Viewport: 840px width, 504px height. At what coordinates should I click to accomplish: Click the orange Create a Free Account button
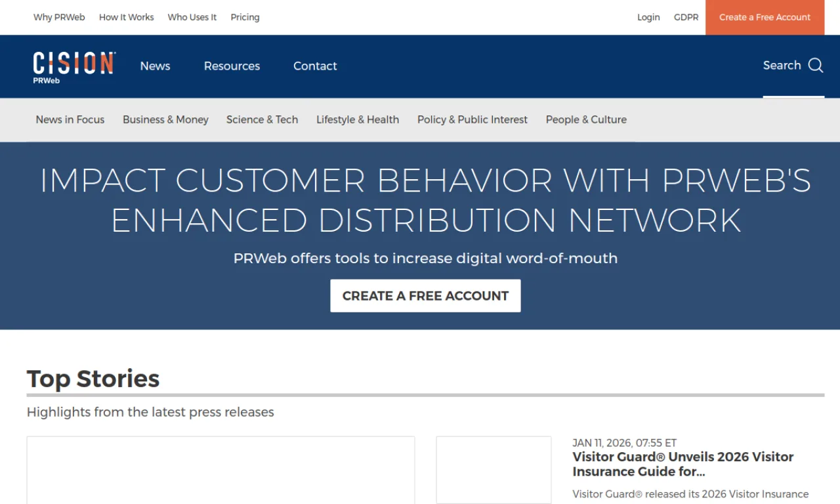tap(765, 17)
